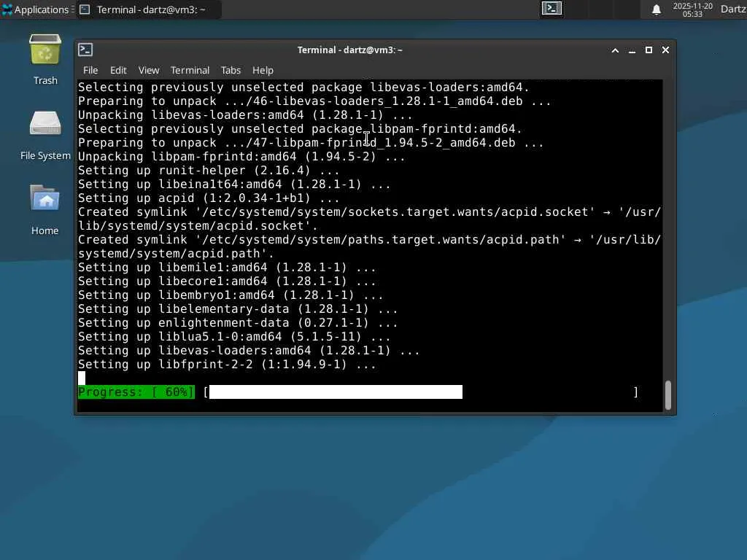Click 'Setting up libelementary-data' line
The width and height of the screenshot is (747, 560).
point(238,309)
